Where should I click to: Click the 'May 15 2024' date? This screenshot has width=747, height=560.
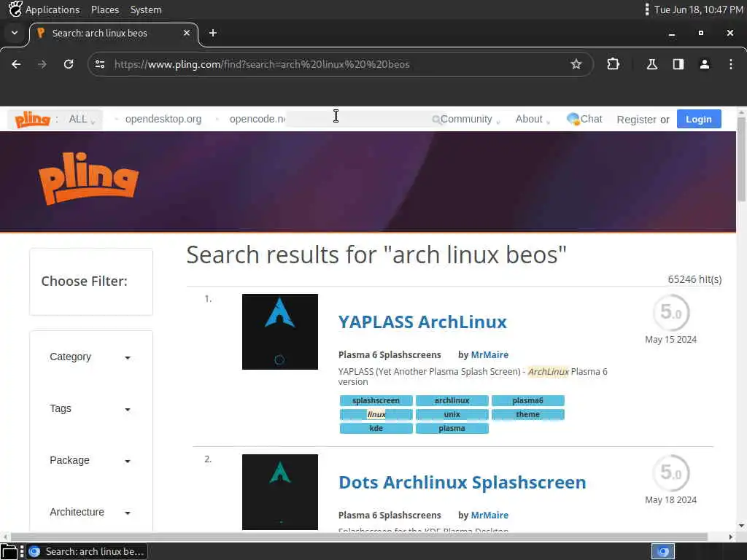[671, 340]
